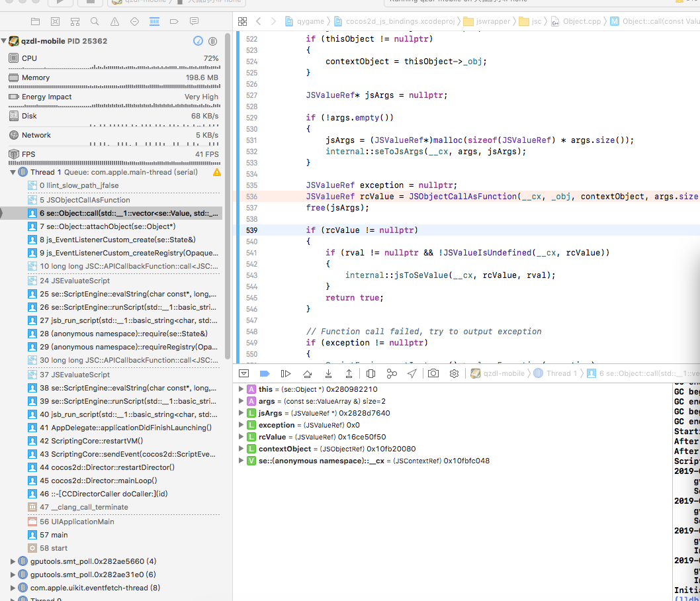Continue program execution
700x601 pixels.
pos(286,373)
